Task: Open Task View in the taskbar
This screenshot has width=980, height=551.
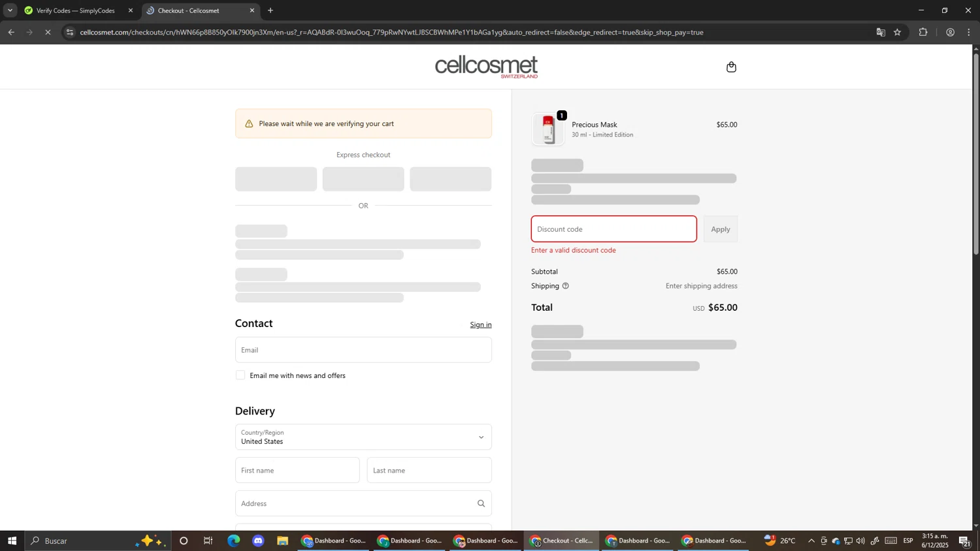Action: [208, 541]
